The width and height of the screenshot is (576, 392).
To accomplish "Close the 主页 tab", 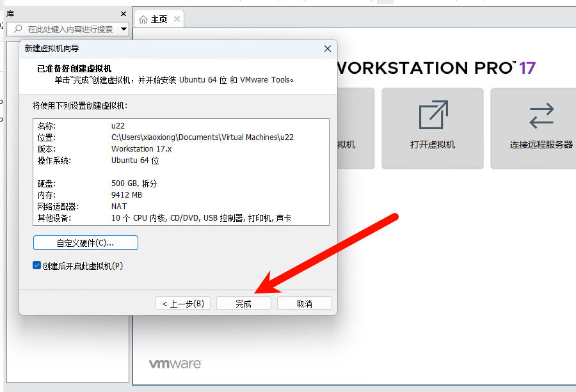I will (177, 19).
